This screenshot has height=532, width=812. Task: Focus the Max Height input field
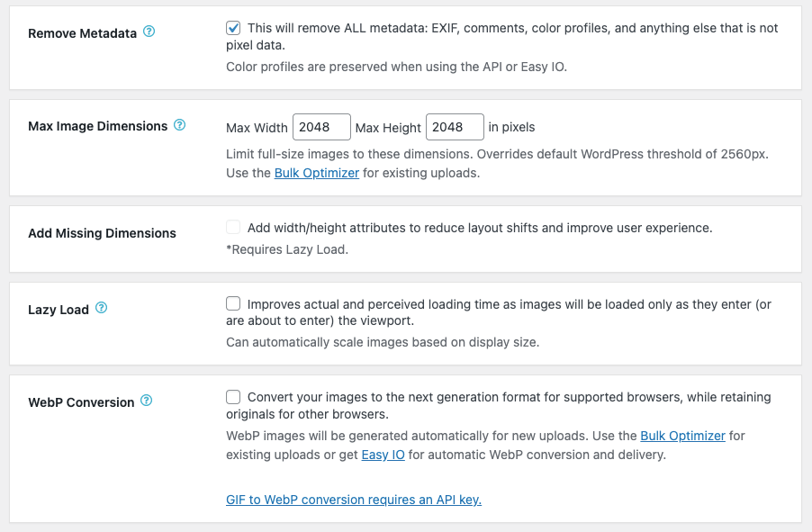455,127
